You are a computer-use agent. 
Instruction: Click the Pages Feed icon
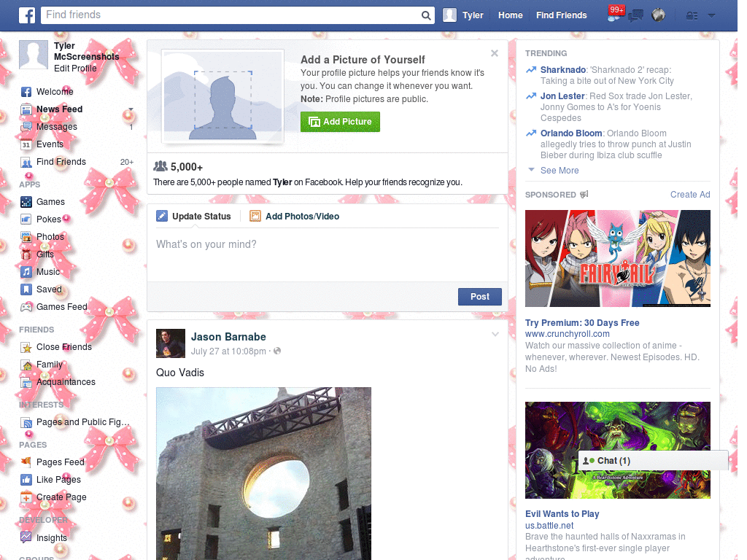(26, 462)
